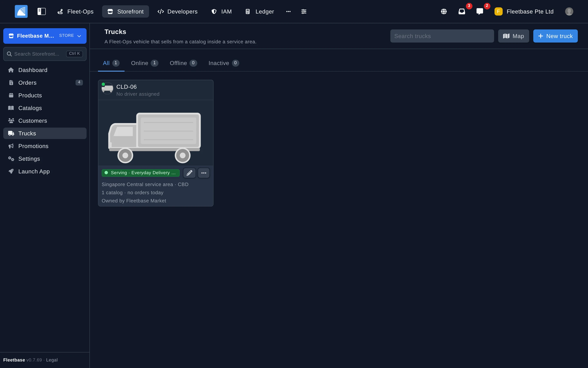This screenshot has height=368, width=588.
Task: Open the Ledger module
Action: click(260, 11)
